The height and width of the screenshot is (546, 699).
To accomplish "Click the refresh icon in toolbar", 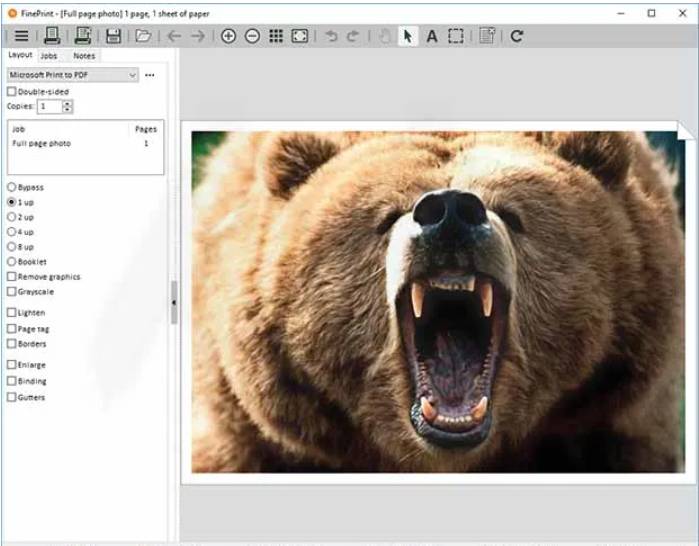I will pos(516,36).
